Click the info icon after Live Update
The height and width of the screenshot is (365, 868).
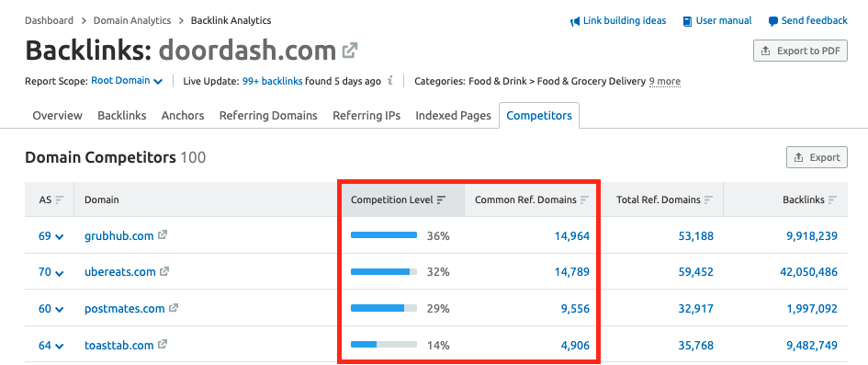point(390,81)
